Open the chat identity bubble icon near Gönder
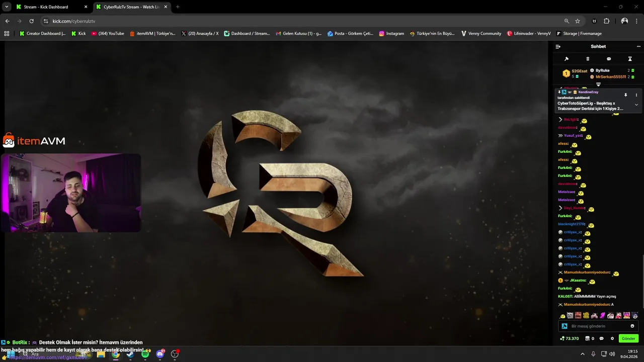The image size is (644, 362). point(601,338)
